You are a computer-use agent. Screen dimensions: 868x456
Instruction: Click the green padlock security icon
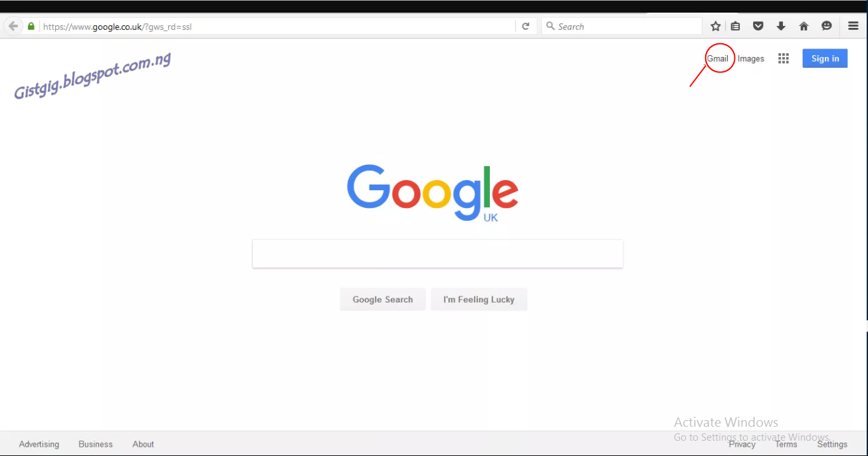coord(31,27)
